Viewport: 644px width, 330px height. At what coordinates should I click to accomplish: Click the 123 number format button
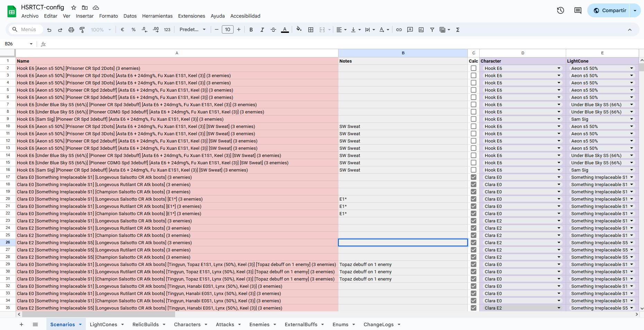tap(167, 30)
